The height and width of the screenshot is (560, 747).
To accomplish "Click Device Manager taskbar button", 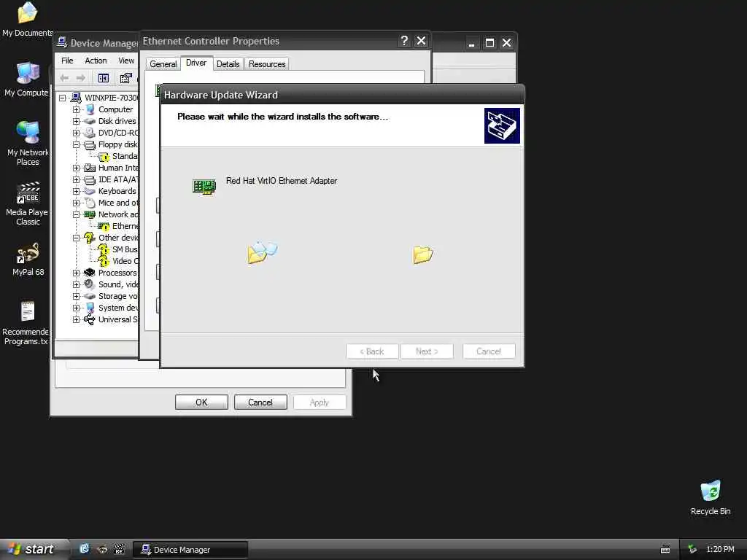I will (x=190, y=550).
